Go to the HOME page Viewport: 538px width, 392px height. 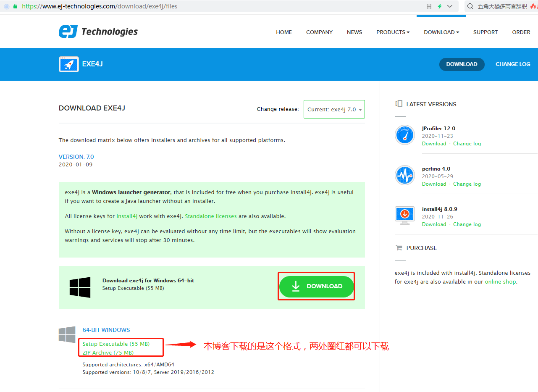point(284,32)
